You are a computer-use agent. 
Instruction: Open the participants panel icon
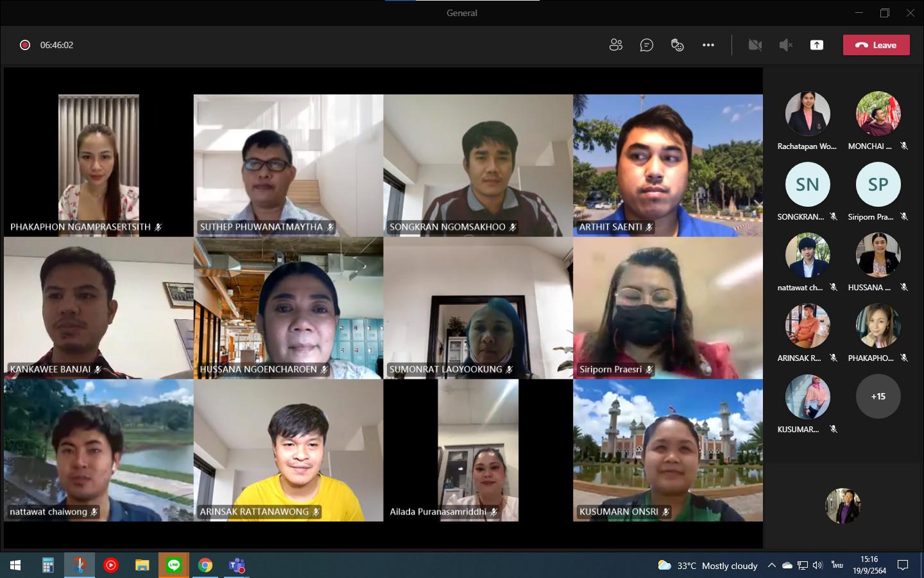[616, 45]
